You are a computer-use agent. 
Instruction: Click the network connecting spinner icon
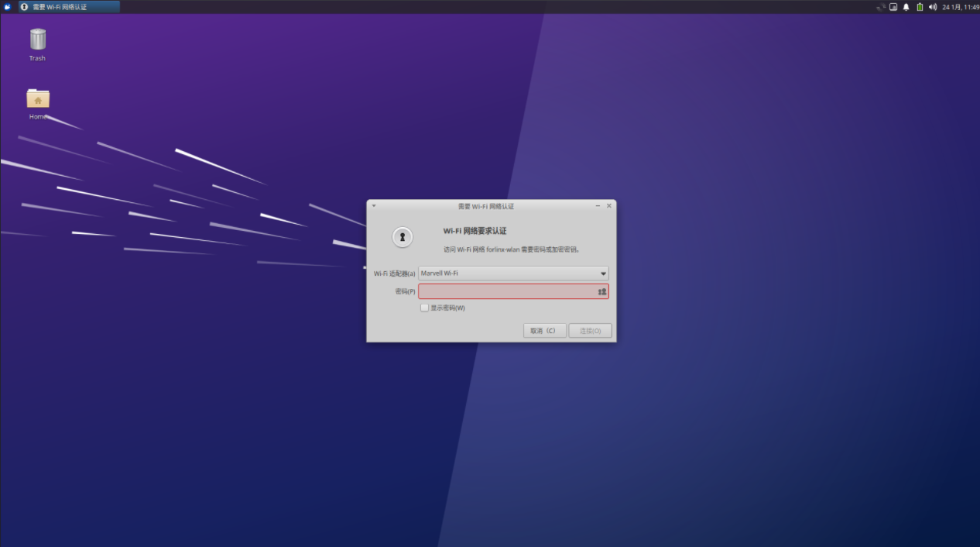pyautogui.click(x=881, y=7)
